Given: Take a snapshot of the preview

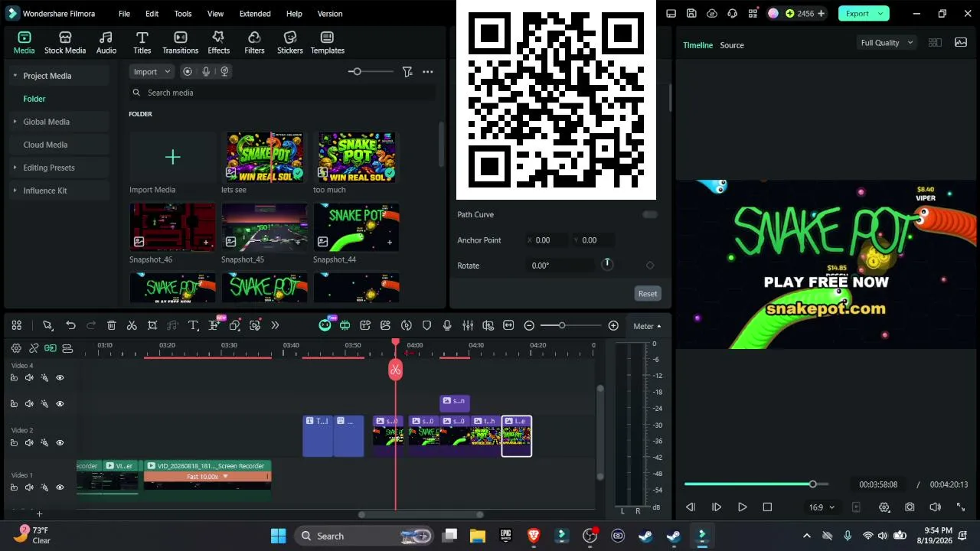Looking at the screenshot, I should pyautogui.click(x=910, y=507).
